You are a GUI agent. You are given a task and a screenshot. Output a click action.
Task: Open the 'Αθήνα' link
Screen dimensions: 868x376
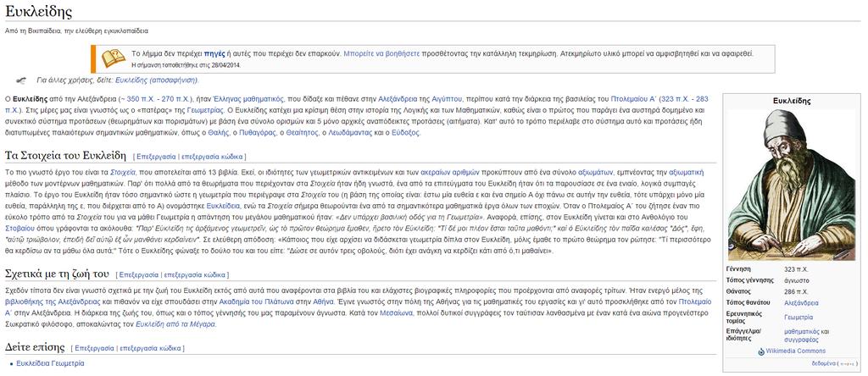tap(325, 302)
